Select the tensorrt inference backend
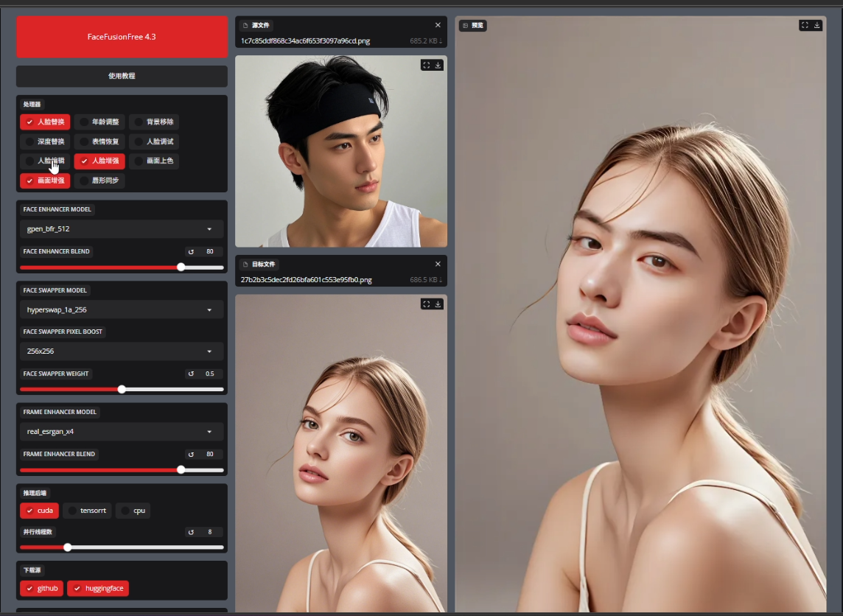 pos(87,511)
